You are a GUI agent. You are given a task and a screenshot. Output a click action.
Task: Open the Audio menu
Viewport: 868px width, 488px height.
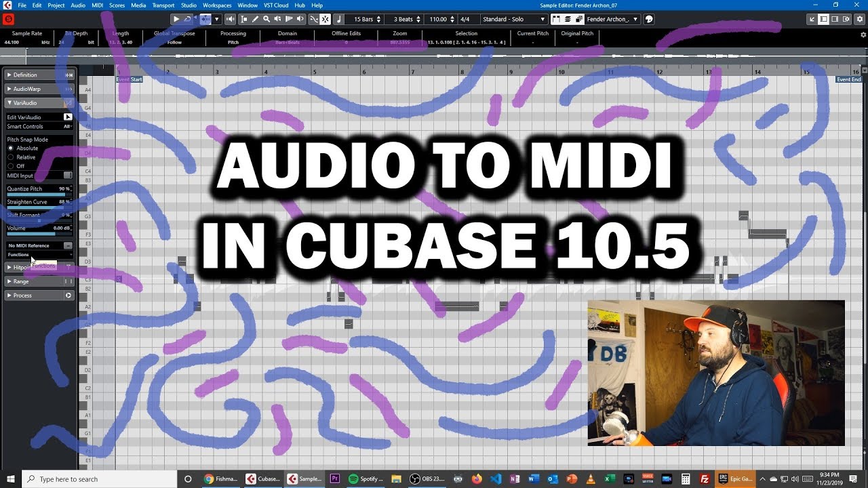click(x=78, y=5)
